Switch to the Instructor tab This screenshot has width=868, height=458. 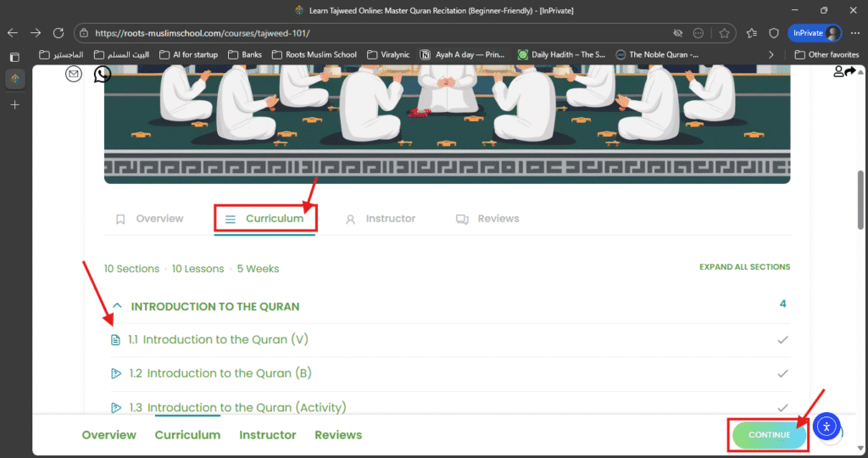pos(390,219)
